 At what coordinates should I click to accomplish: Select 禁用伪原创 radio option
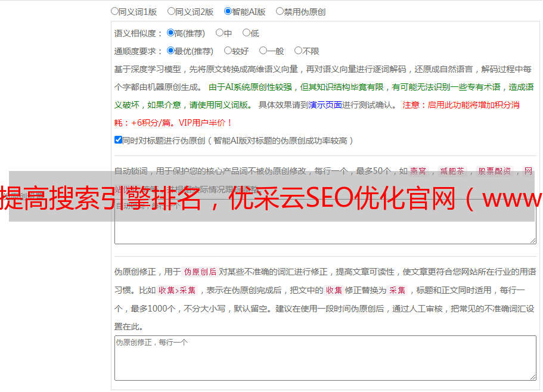pyautogui.click(x=280, y=11)
